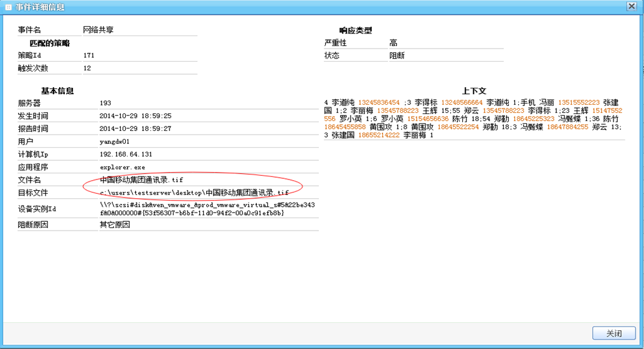The width and height of the screenshot is (644, 349).
Task: Click the 计算机Ip value 192.168.64.131
Action: point(126,155)
